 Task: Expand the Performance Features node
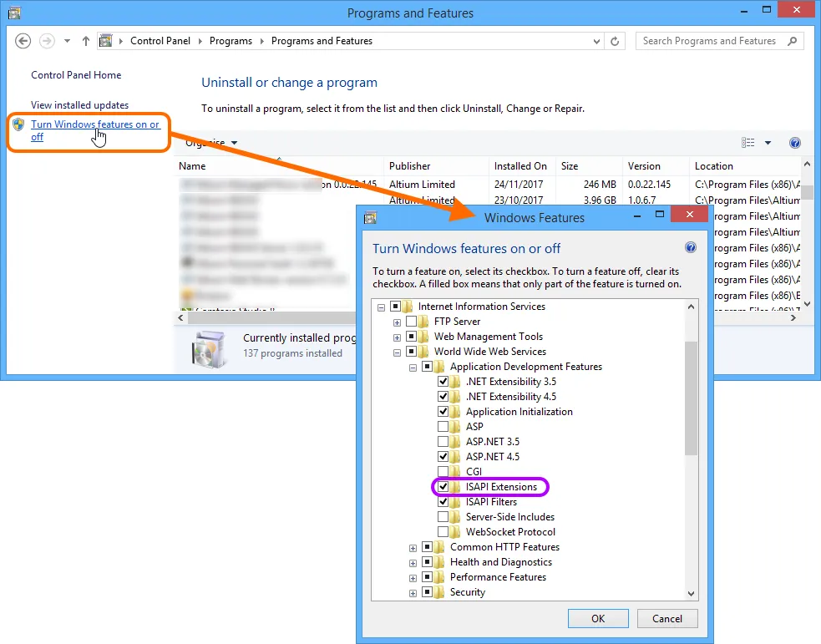tap(413, 578)
